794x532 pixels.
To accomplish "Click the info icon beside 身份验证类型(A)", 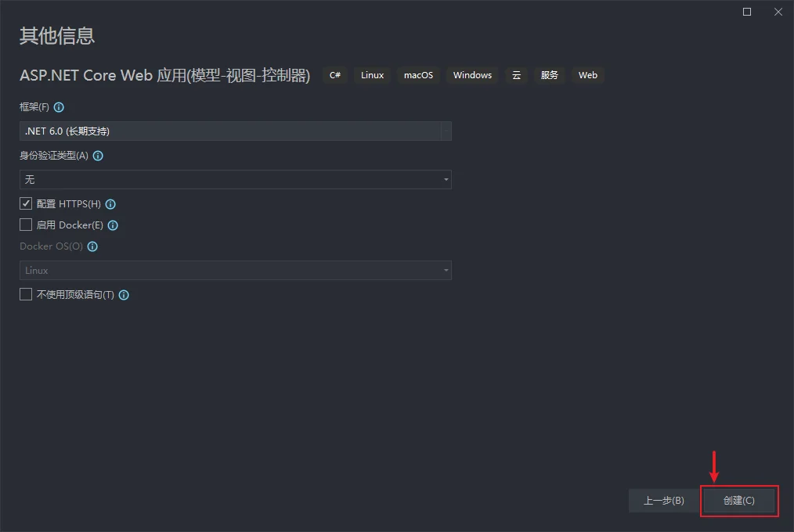I will [x=98, y=156].
